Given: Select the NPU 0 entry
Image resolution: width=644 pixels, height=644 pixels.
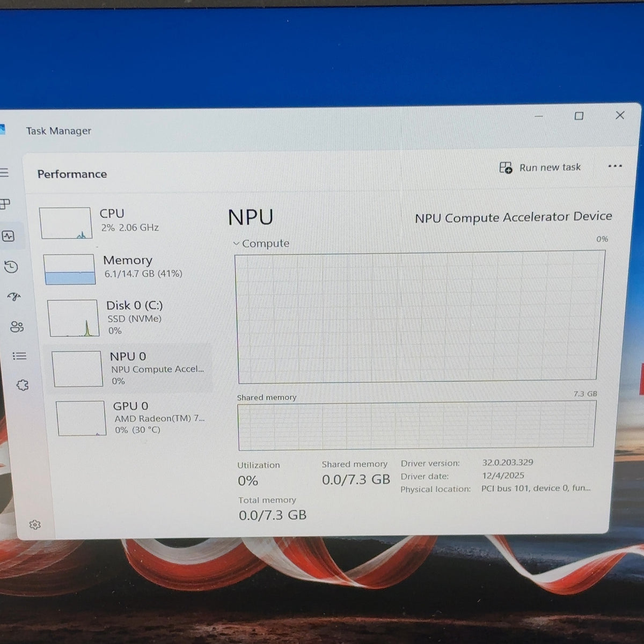Looking at the screenshot, I should [129, 369].
